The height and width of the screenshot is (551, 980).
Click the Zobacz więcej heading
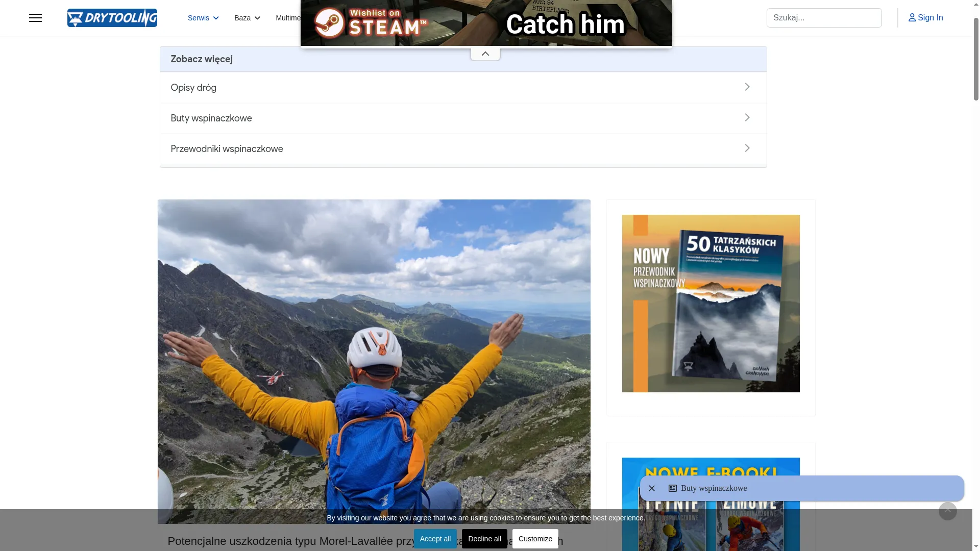(x=202, y=59)
